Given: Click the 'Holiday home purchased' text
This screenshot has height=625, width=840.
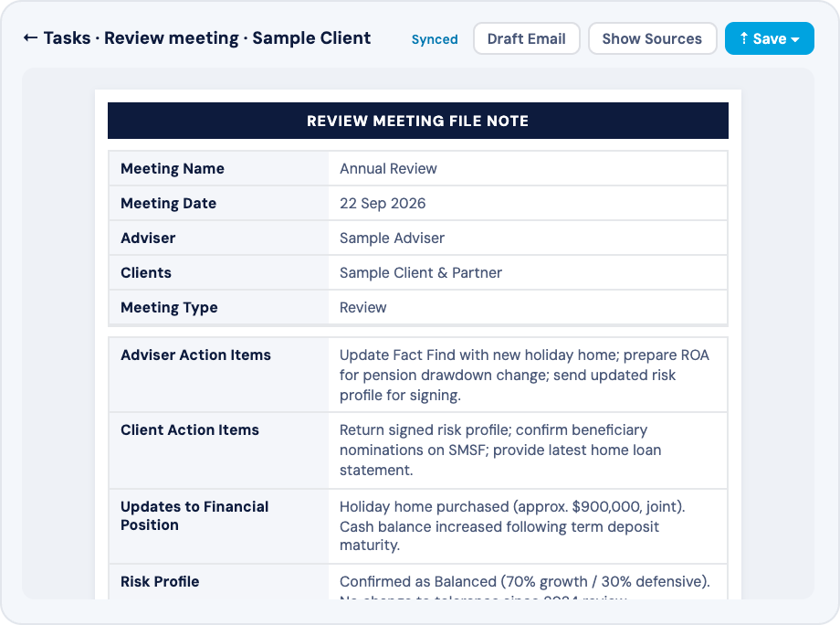Looking at the screenshot, I should coord(512,525).
